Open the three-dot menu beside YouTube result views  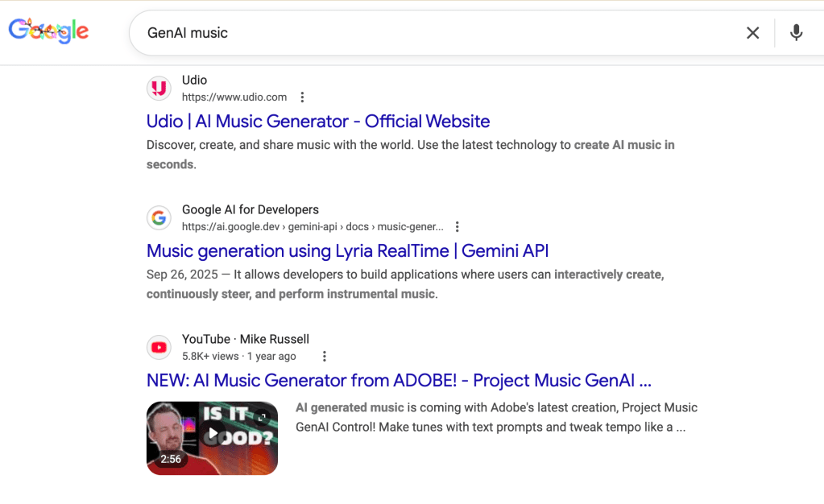point(325,357)
